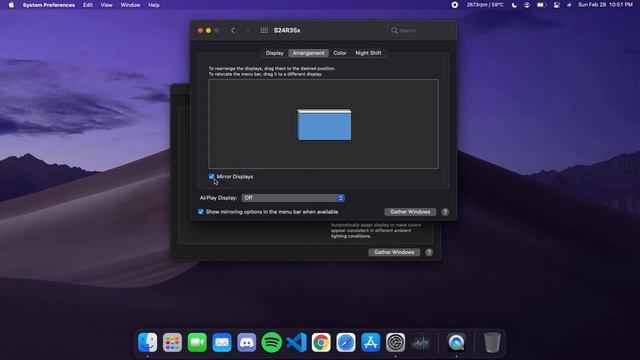
Task: Open the App Store in dock
Action: (371, 342)
